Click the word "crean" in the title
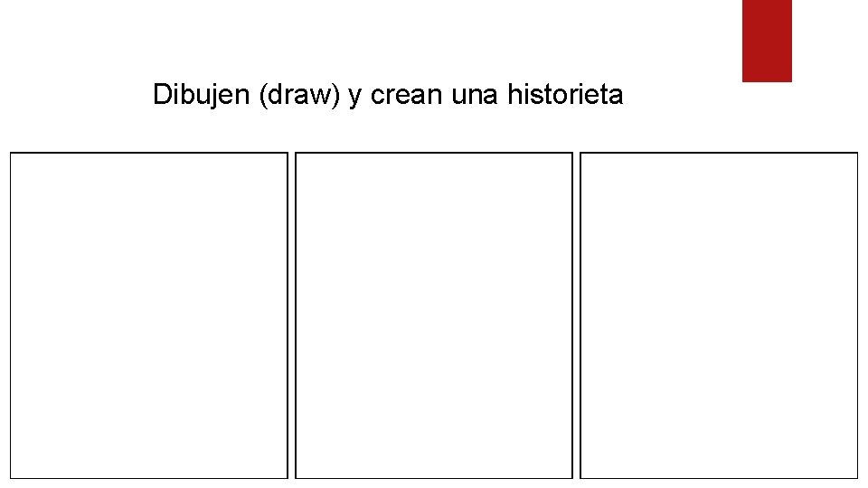Screen dimensions: 868x488 (406, 95)
